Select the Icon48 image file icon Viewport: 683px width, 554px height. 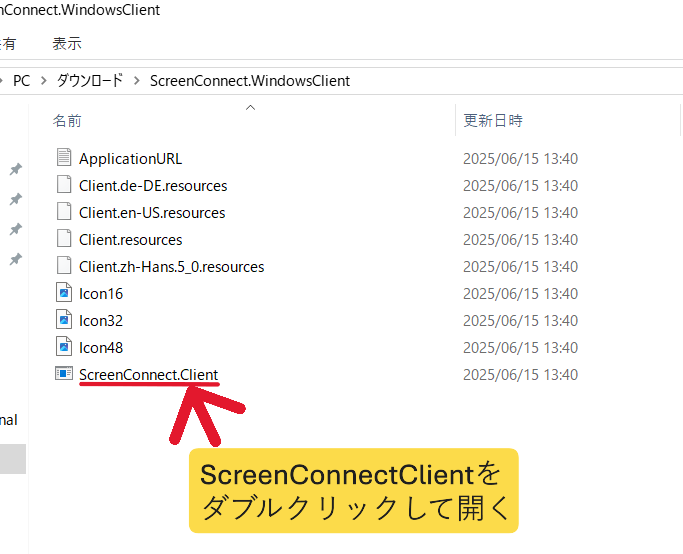tap(64, 346)
